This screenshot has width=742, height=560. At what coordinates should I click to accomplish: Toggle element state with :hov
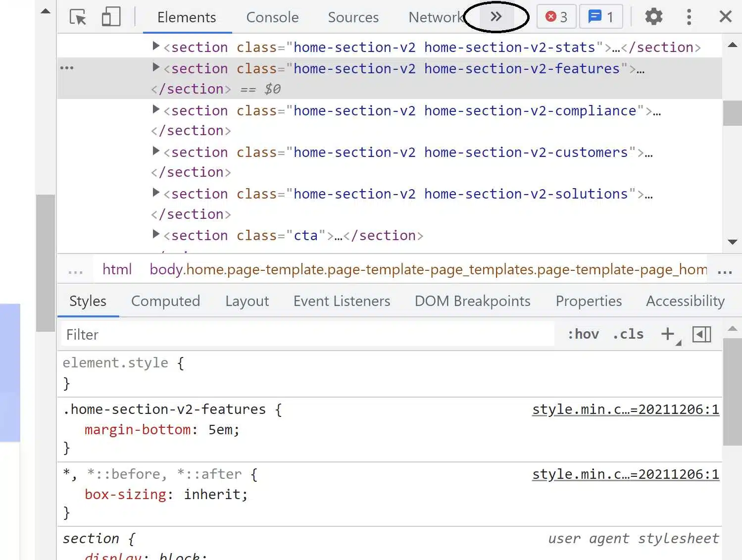(x=584, y=334)
